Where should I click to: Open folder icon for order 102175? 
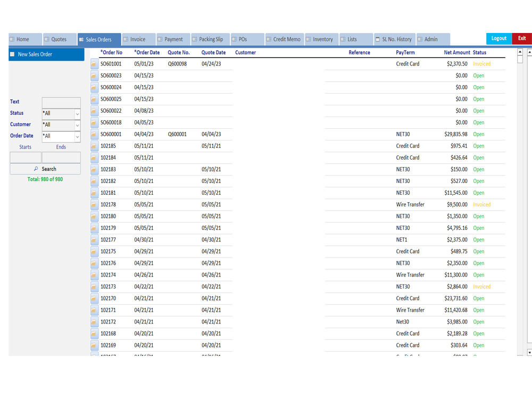click(94, 252)
